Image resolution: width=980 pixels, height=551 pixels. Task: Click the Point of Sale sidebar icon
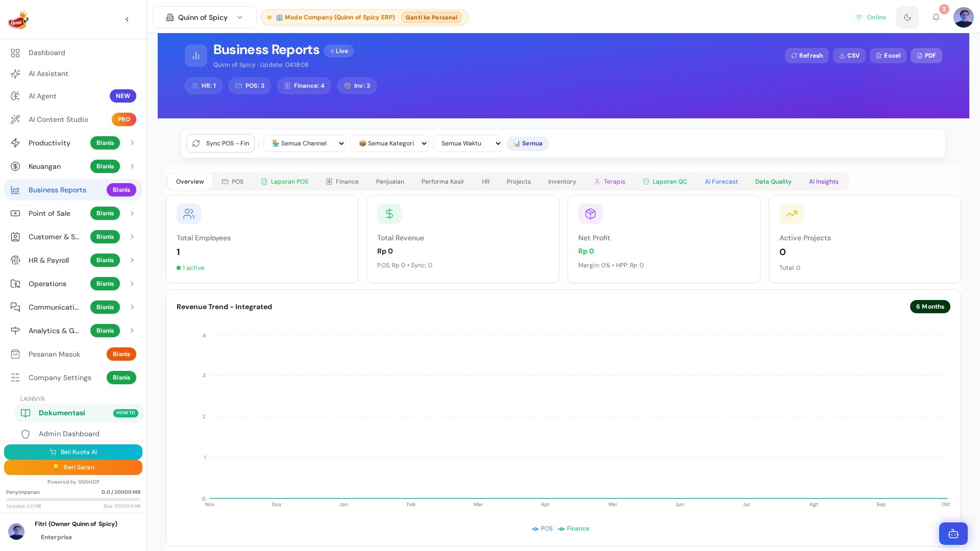click(15, 213)
